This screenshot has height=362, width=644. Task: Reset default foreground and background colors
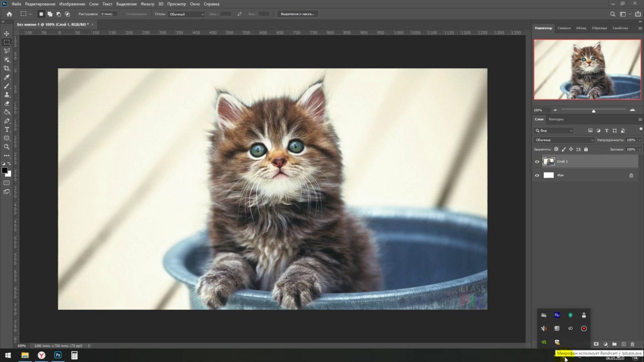pos(4,164)
